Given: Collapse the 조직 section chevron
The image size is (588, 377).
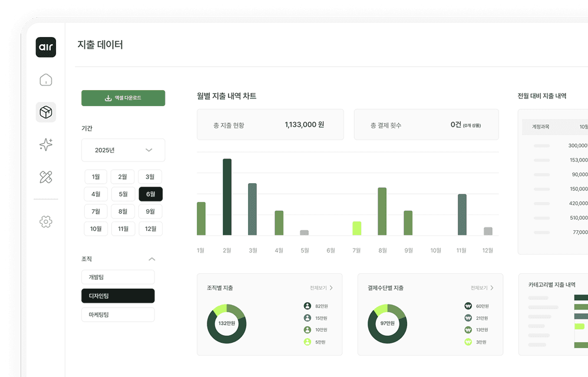Looking at the screenshot, I should [x=152, y=259].
